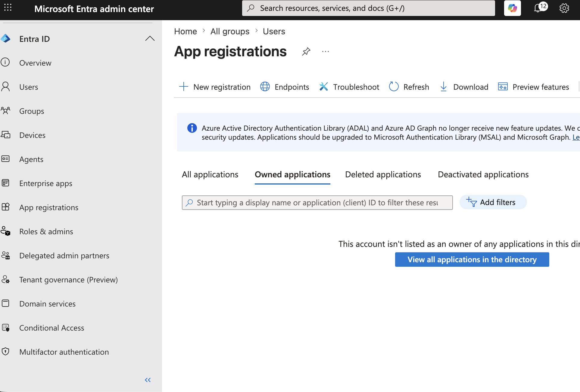
Task: Click the Roles & admins icon
Action: click(5, 231)
